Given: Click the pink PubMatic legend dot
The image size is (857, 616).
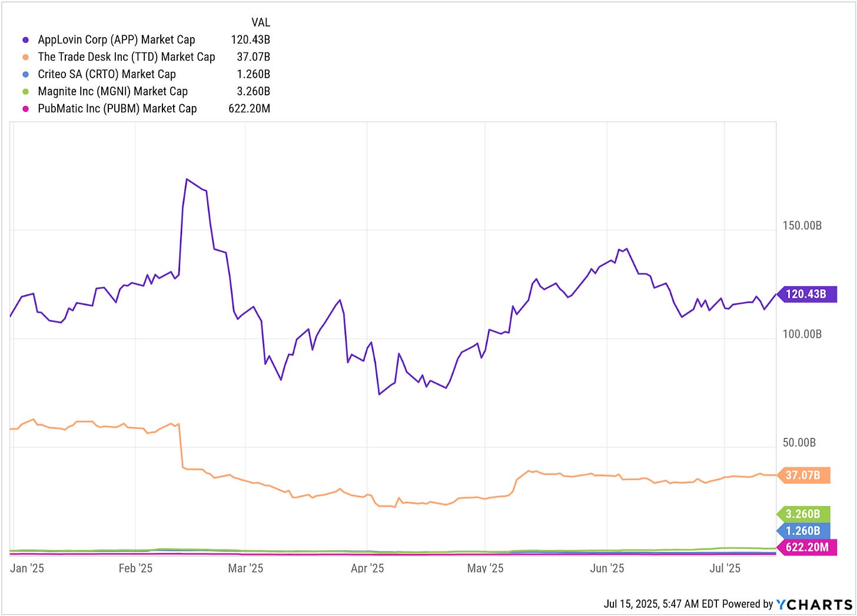Looking at the screenshot, I should click(25, 108).
